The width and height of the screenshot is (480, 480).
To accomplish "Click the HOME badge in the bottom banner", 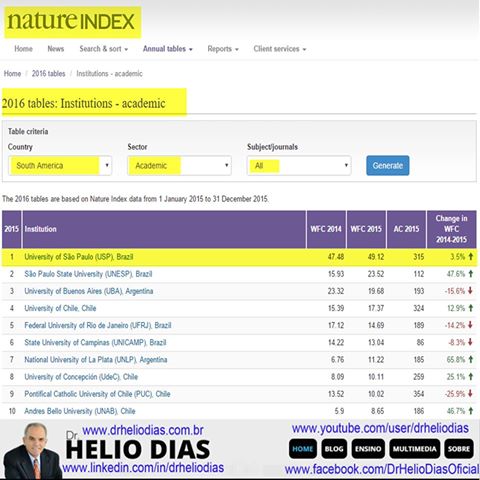I will coord(302,449).
